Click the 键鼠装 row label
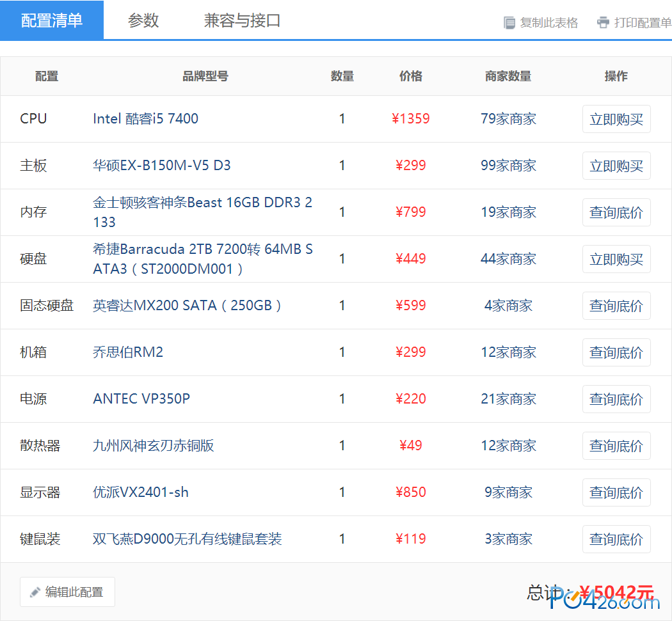This screenshot has height=621, width=672. point(40,538)
